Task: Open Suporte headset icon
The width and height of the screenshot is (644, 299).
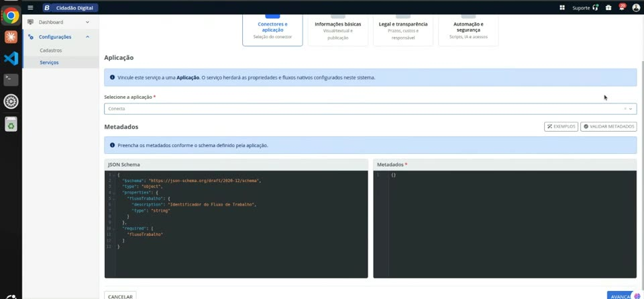Action: tap(596, 7)
